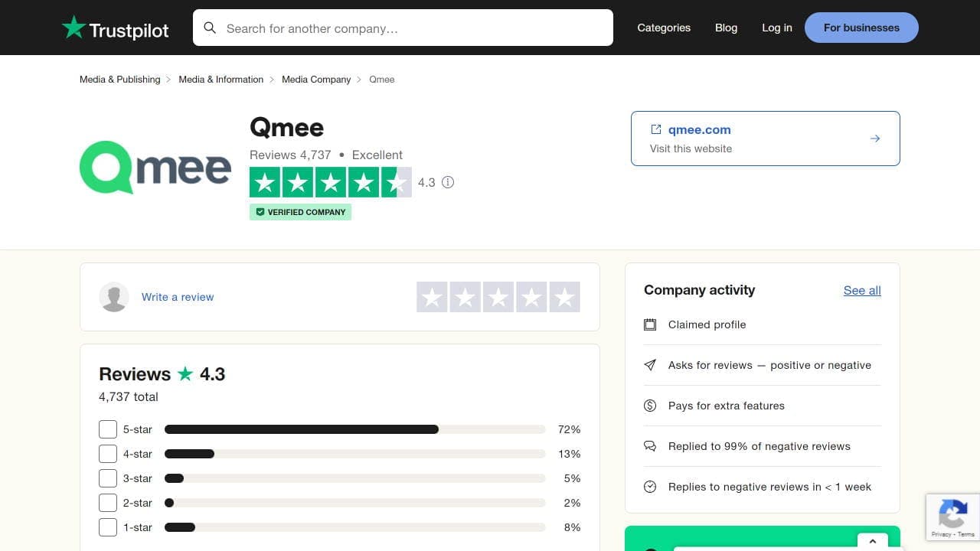
Task: Click the company search input field
Action: click(x=413, y=28)
